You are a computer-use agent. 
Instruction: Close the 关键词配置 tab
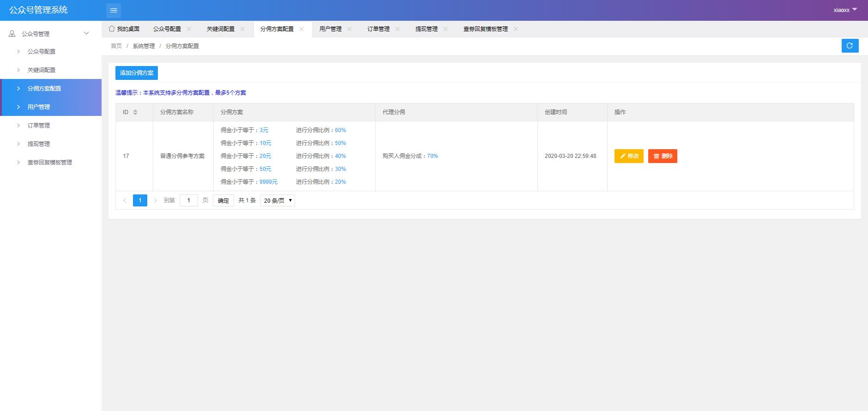pos(242,29)
